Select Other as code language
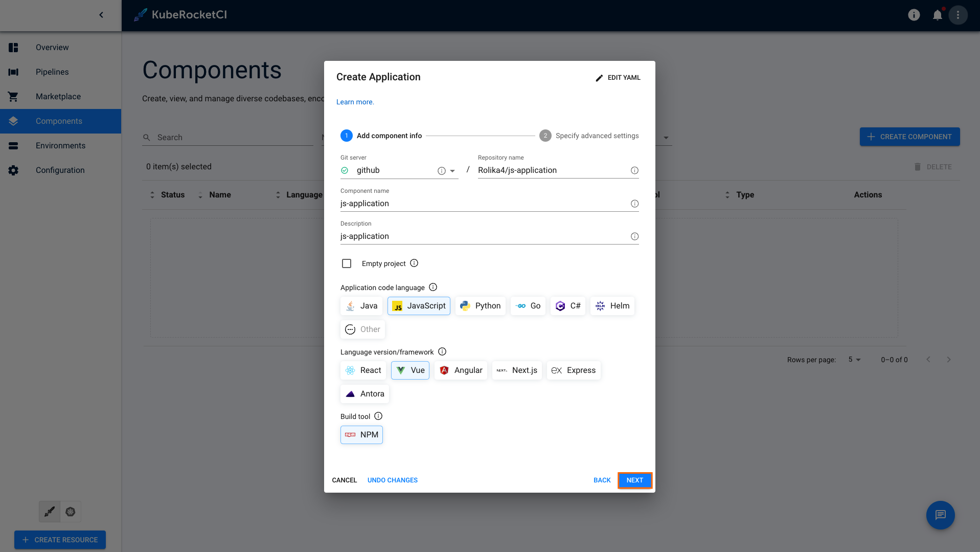Image resolution: width=980 pixels, height=552 pixels. (362, 329)
